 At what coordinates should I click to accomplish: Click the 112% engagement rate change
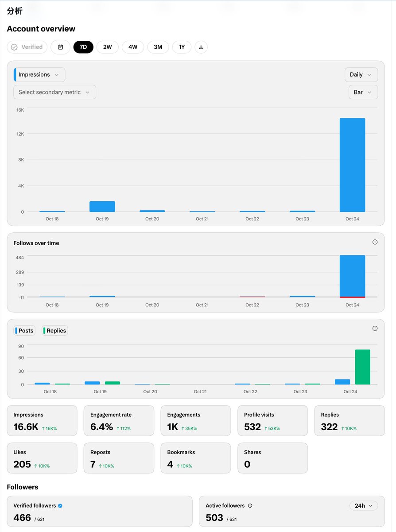123,429
